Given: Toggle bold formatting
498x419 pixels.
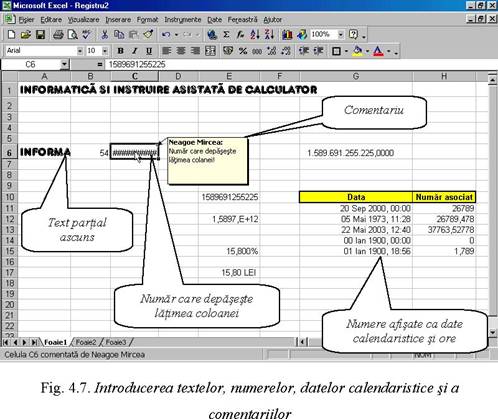Looking at the screenshot, I should coord(120,51).
